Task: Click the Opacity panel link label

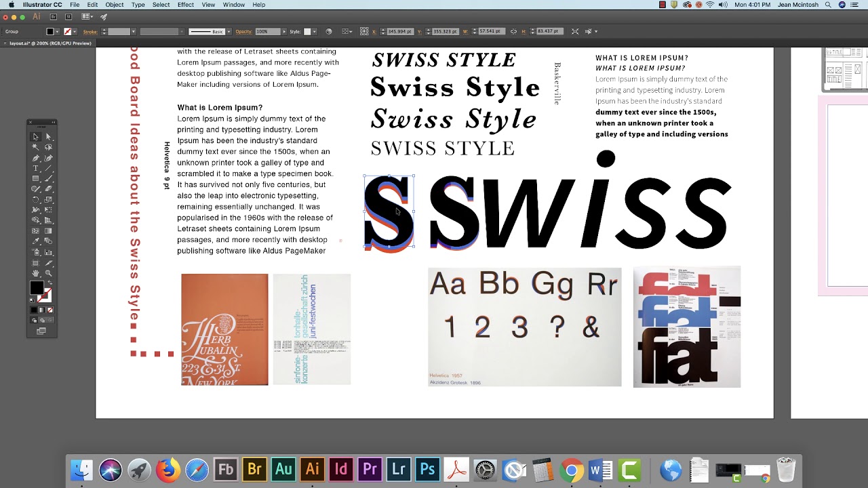Action: (x=244, y=31)
